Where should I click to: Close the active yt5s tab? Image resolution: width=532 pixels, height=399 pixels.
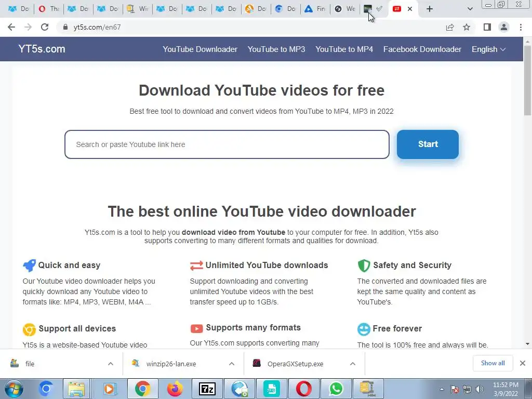[410, 9]
